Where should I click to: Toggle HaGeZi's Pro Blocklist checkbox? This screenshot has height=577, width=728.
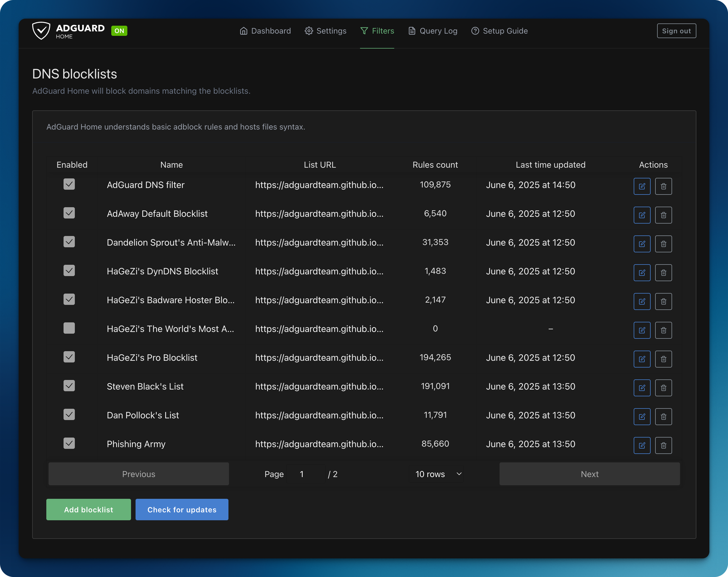[x=69, y=357]
